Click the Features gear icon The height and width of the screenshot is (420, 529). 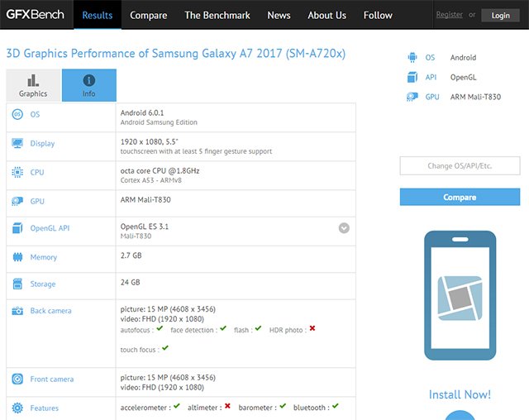pyautogui.click(x=17, y=408)
